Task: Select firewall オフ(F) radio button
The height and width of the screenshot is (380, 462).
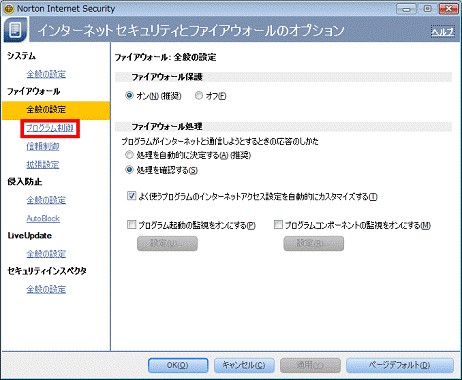Action: (199, 96)
